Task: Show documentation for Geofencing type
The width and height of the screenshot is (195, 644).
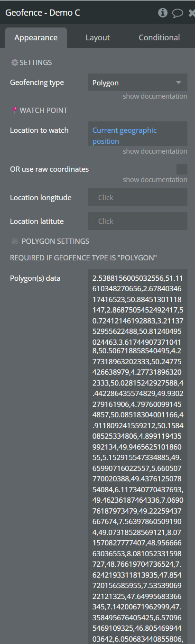Action: click(155, 96)
